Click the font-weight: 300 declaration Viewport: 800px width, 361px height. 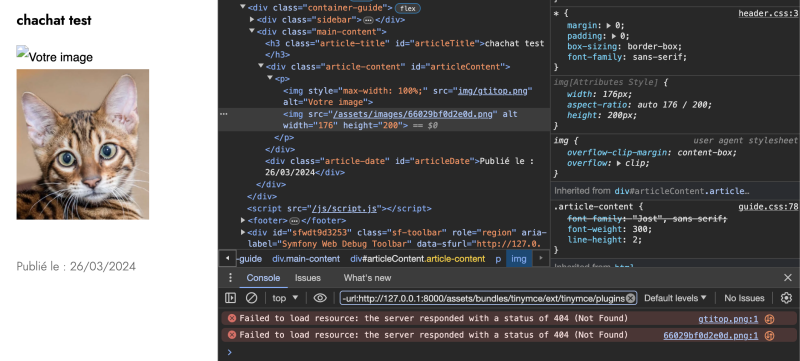point(610,229)
